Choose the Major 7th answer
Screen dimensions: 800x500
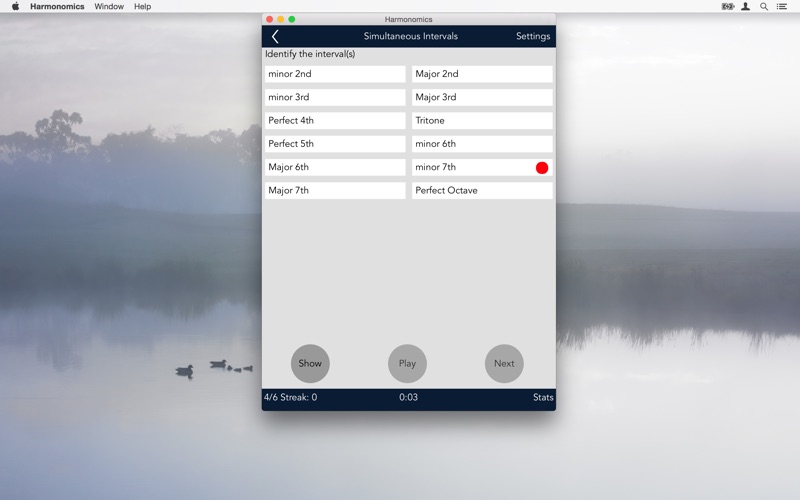click(x=335, y=191)
